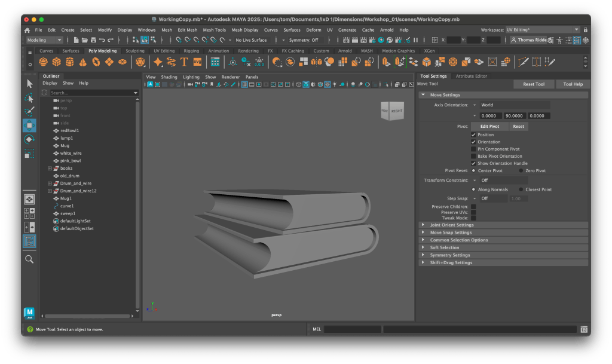The width and height of the screenshot is (612, 364).
Task: Create polygon type with the T icon
Action: click(184, 62)
